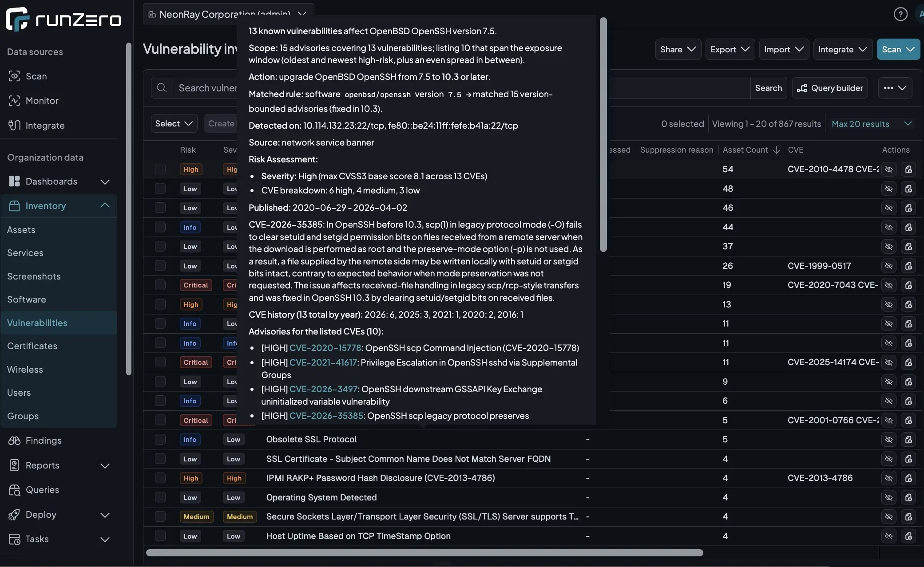Open the Share dropdown

[x=678, y=49]
